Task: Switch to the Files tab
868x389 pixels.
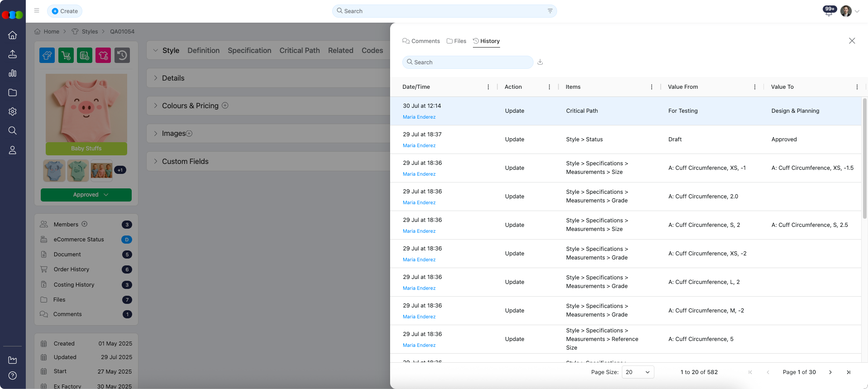Action: tap(456, 41)
